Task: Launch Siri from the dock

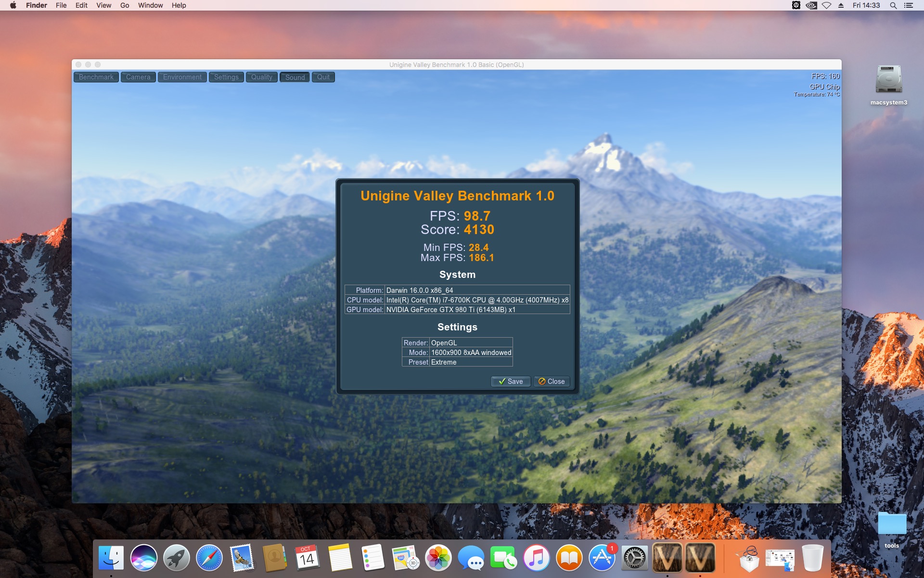Action: pos(143,558)
